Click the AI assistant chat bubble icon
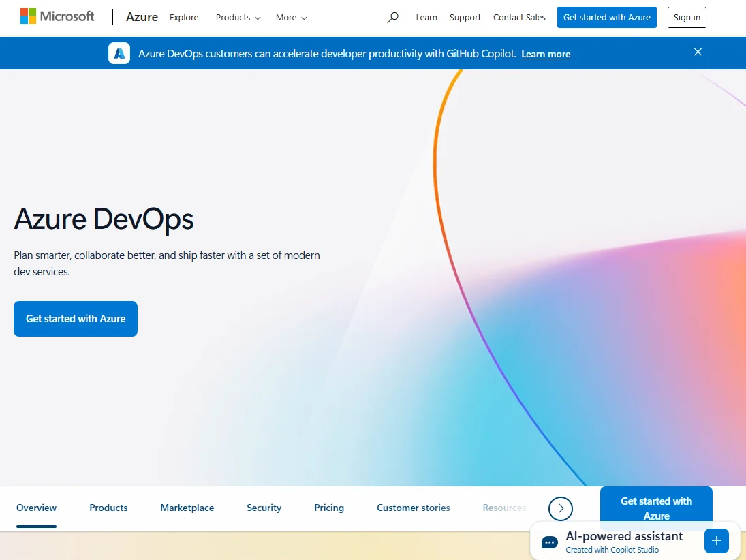Image resolution: width=746 pixels, height=560 pixels. coord(550,542)
